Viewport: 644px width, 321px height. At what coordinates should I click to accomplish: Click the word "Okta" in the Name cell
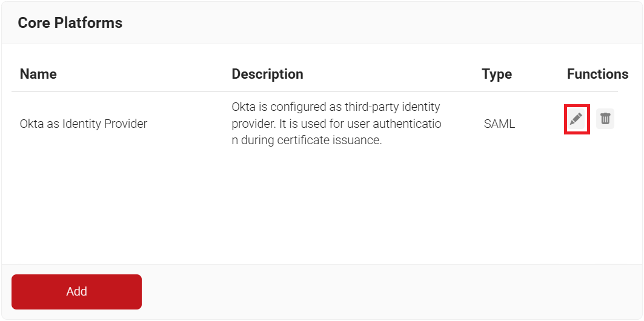click(32, 124)
